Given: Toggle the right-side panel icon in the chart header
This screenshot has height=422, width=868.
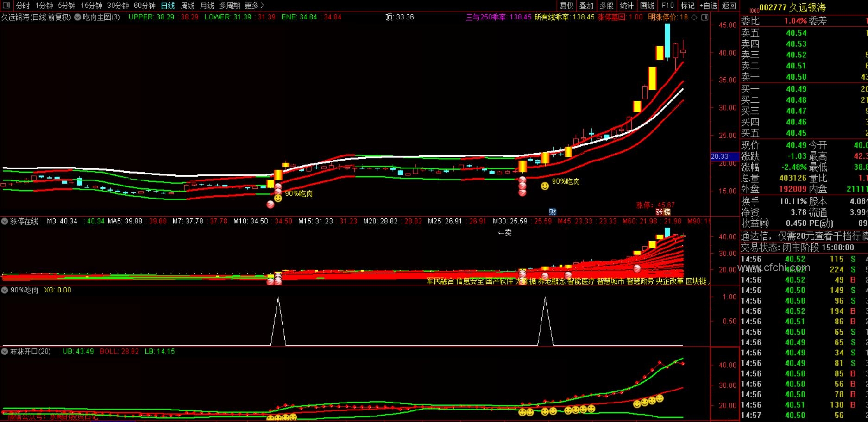Looking at the screenshot, I should [x=705, y=18].
